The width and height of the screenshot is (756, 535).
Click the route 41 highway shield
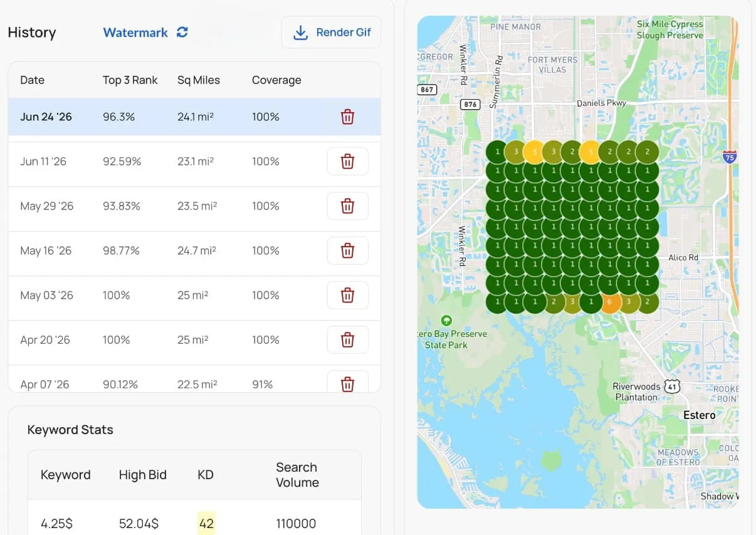pos(672,386)
